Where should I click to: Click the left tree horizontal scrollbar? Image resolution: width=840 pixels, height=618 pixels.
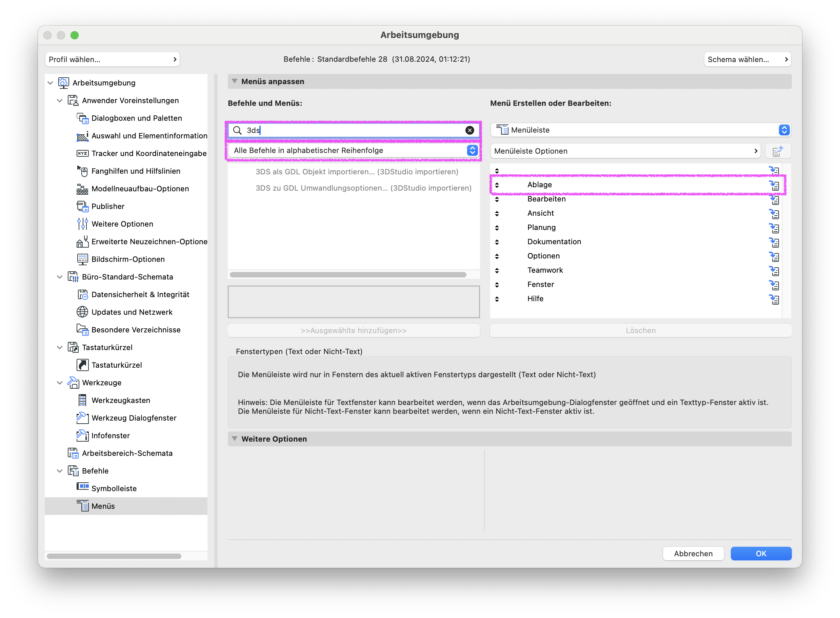[114, 556]
